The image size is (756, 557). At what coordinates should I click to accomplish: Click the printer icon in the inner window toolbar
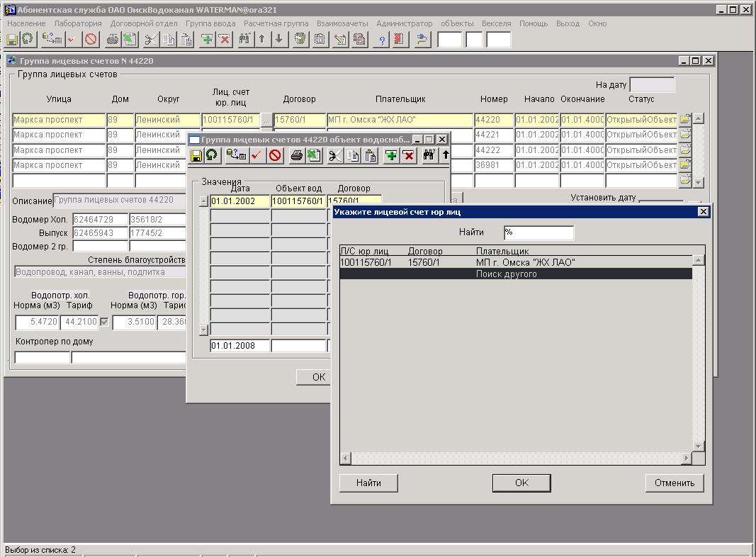(x=297, y=155)
